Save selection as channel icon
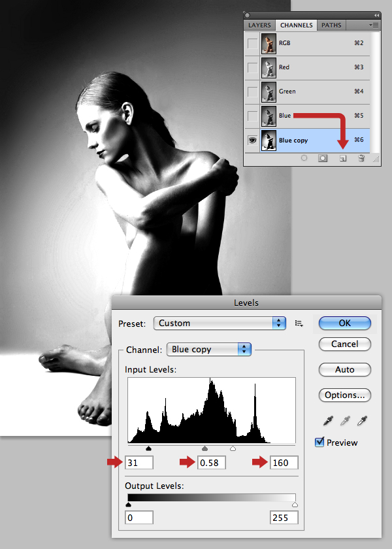The image size is (392, 549). pyautogui.click(x=323, y=158)
